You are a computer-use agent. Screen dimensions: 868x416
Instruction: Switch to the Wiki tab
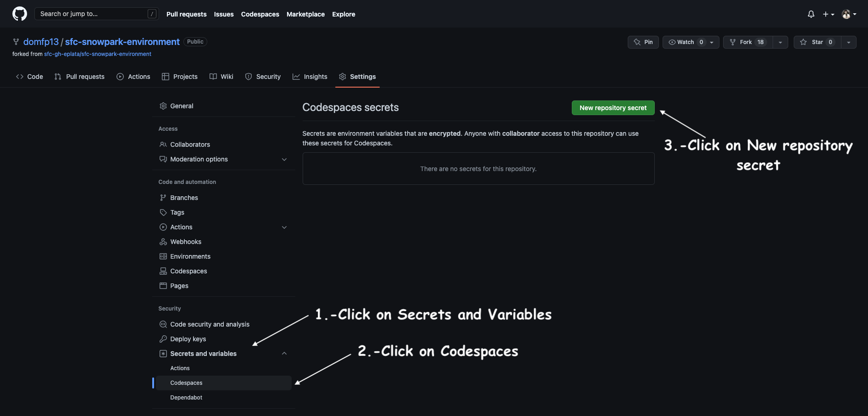[221, 77]
